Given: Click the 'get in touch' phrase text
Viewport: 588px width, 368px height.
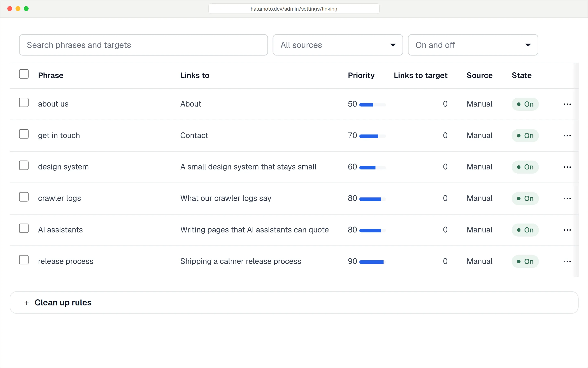Looking at the screenshot, I should click(x=59, y=136).
